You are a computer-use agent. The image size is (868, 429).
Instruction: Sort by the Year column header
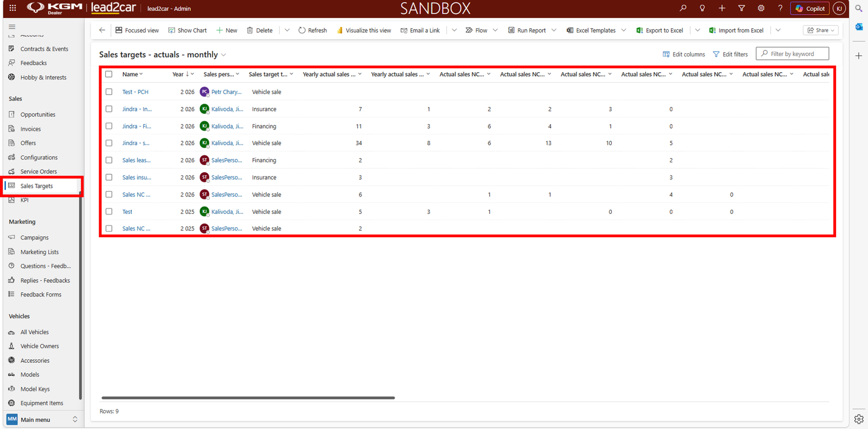[x=183, y=74]
